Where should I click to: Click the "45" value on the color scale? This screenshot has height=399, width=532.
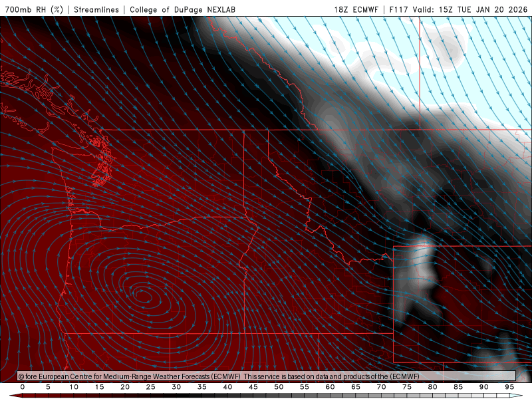point(253,387)
